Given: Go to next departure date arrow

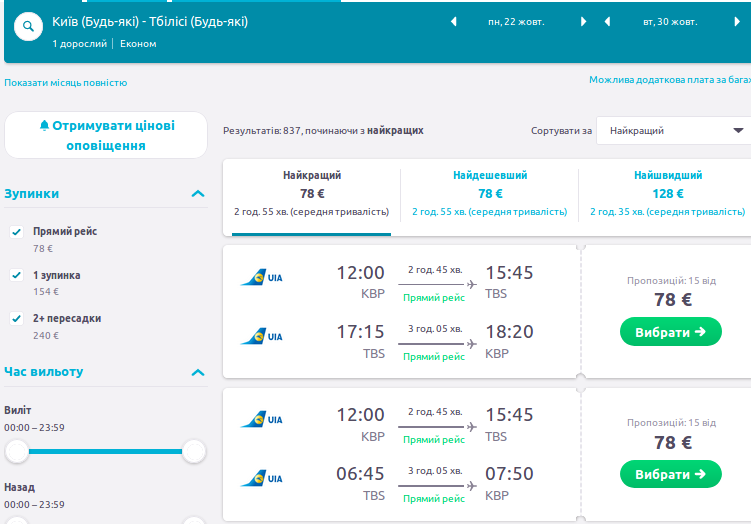Looking at the screenshot, I should point(585,21).
